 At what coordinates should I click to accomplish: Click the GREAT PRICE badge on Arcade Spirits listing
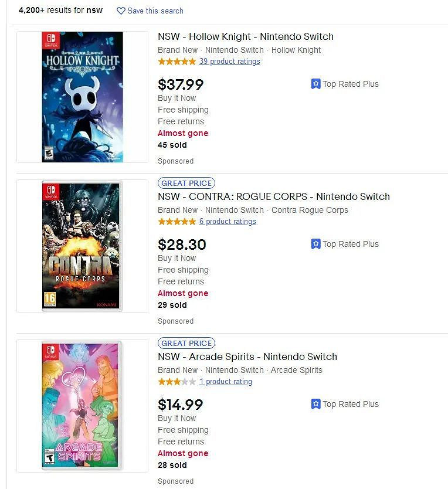(x=186, y=343)
